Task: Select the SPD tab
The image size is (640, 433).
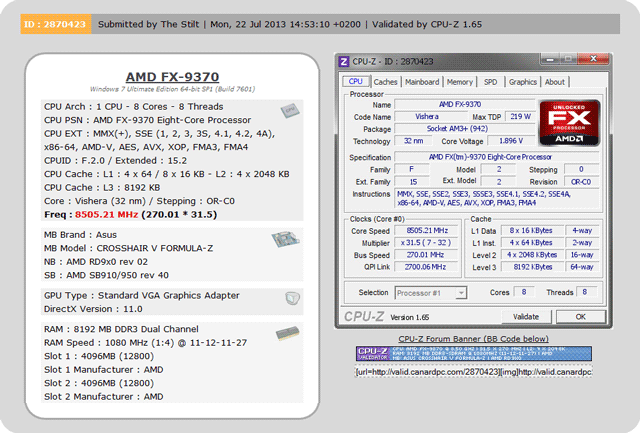Action: [491, 82]
